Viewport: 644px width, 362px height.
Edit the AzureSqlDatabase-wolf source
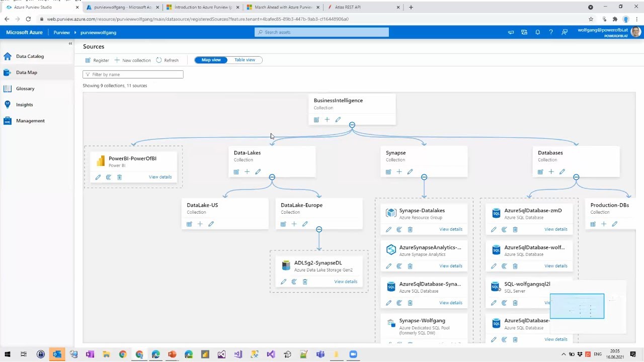click(x=494, y=266)
